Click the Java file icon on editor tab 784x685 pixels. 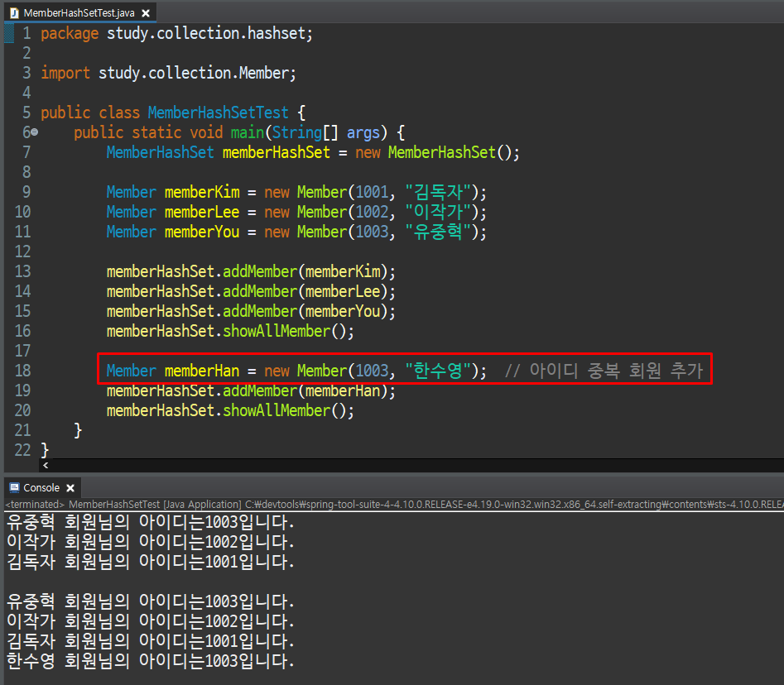coord(14,13)
